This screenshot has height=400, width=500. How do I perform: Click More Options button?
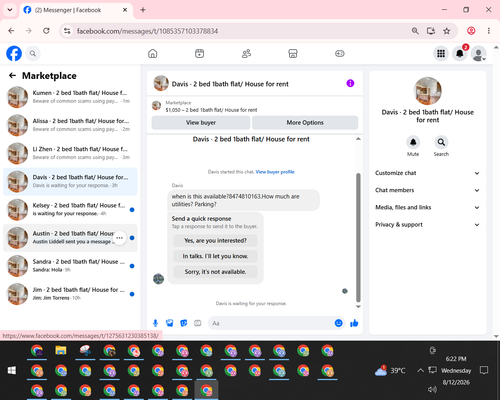tap(305, 123)
